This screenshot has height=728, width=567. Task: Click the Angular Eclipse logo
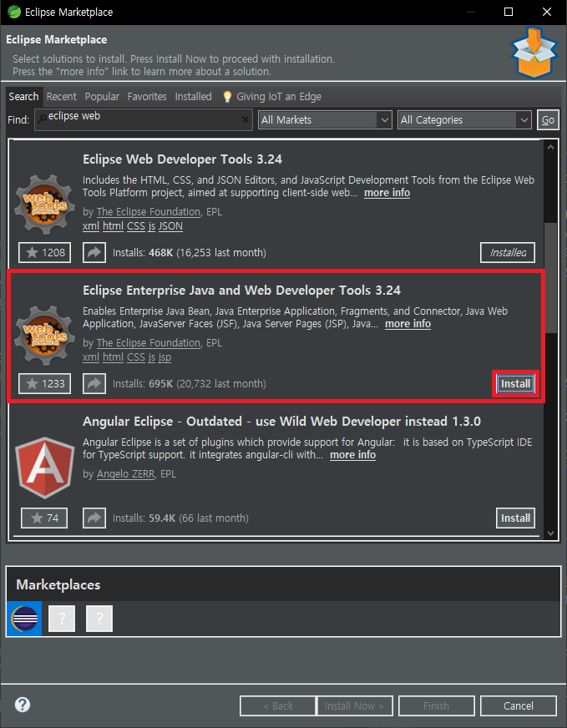pos(44,467)
